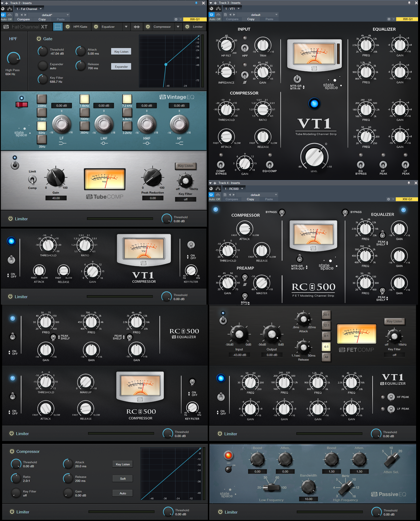Image resolution: width=420 pixels, height=521 pixels.
Task: Click the VT1 phase invert switch
Action: click(245, 75)
